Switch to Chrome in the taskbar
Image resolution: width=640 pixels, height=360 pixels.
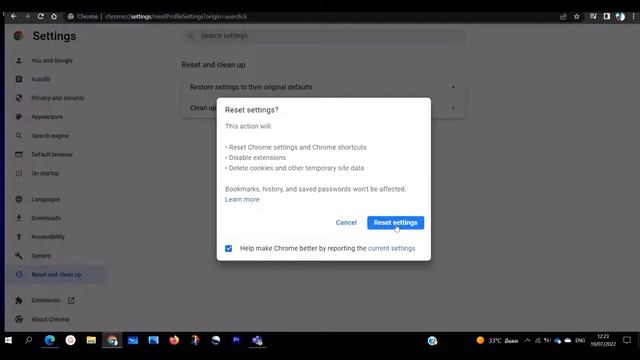tap(112, 340)
